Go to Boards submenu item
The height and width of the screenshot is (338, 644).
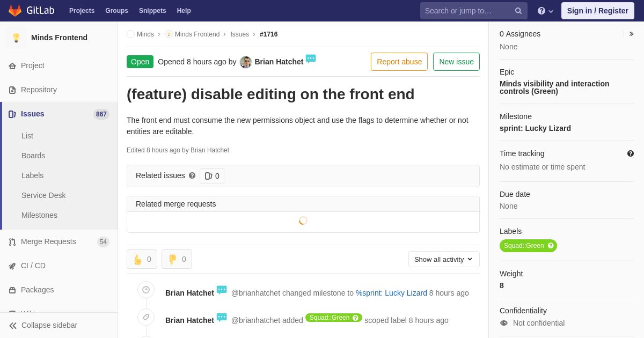pos(33,156)
